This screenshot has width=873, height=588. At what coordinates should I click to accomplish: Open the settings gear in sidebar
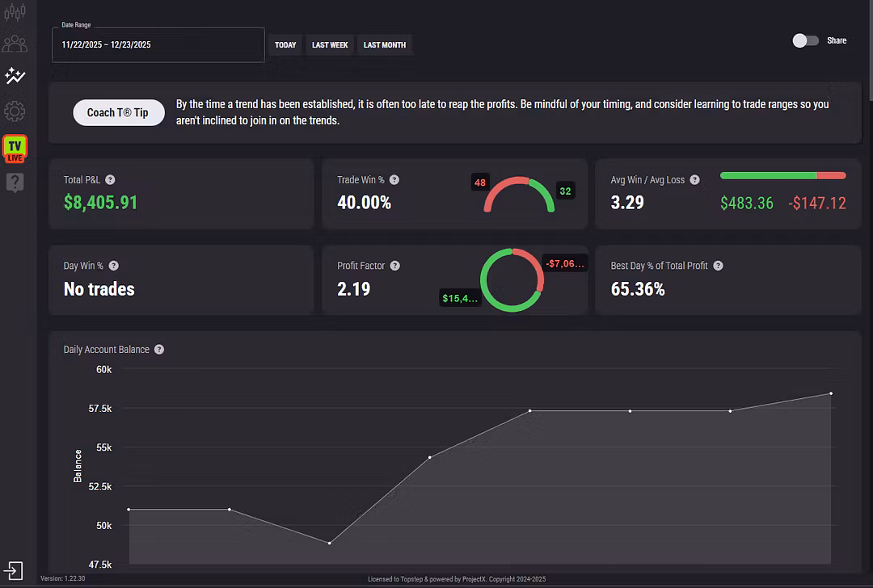pyautogui.click(x=15, y=111)
